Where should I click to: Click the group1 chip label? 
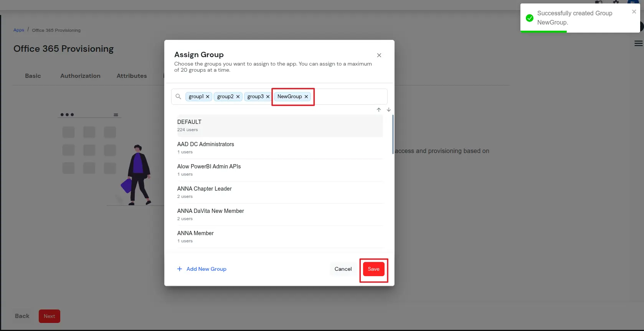[196, 97]
